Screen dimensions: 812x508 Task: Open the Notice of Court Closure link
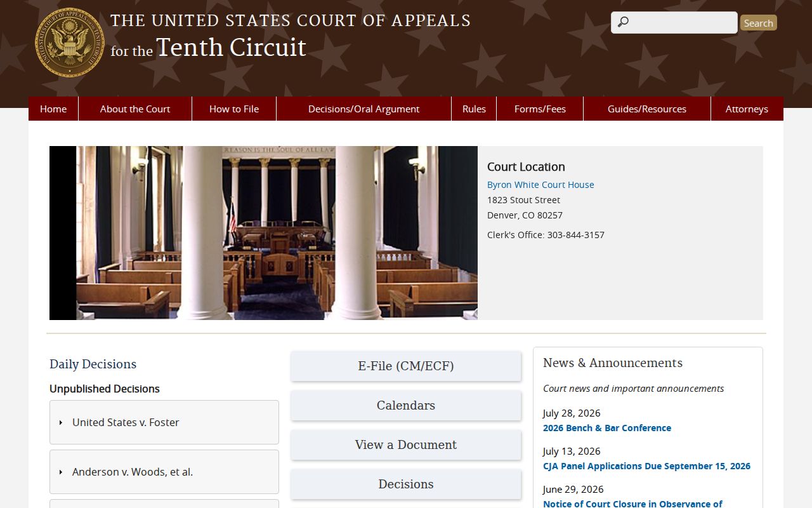632,503
